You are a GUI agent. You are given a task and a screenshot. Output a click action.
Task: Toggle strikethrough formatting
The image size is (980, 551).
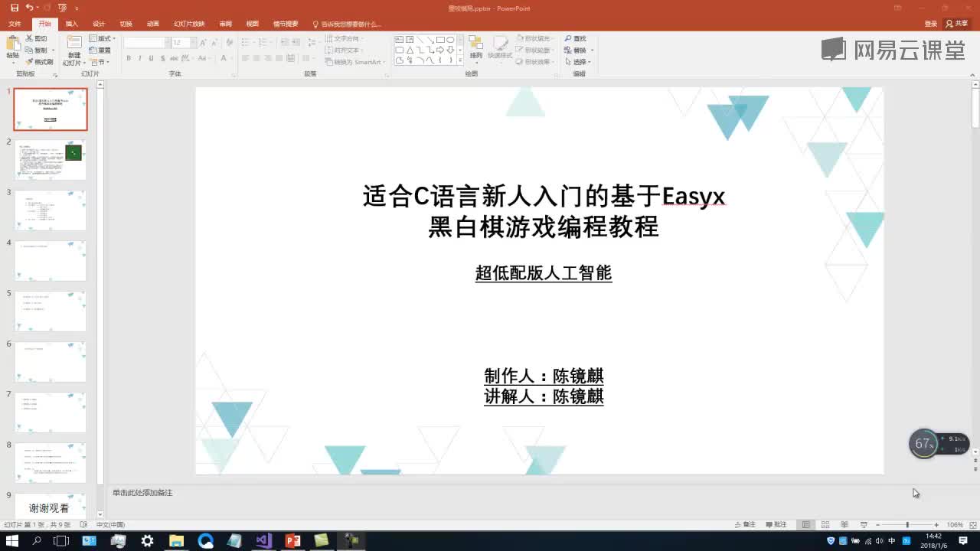click(x=175, y=58)
